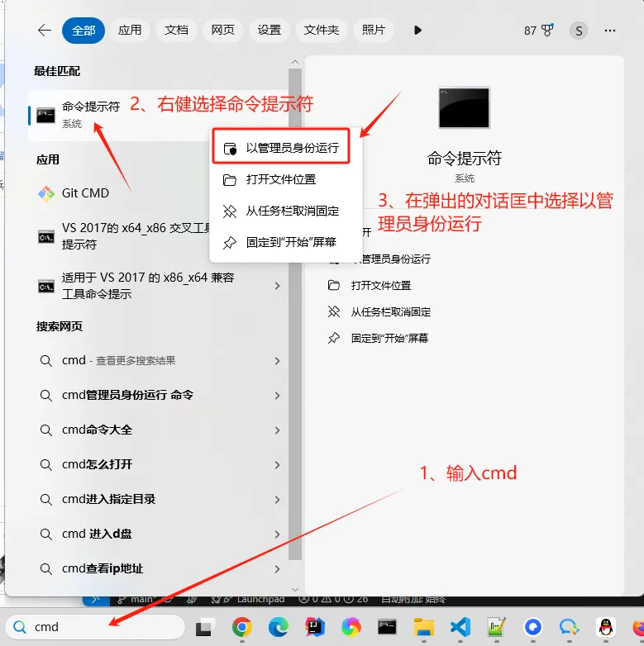Choose 打开文件位置 in the context menu
This screenshot has height=646, width=644.
point(281,179)
